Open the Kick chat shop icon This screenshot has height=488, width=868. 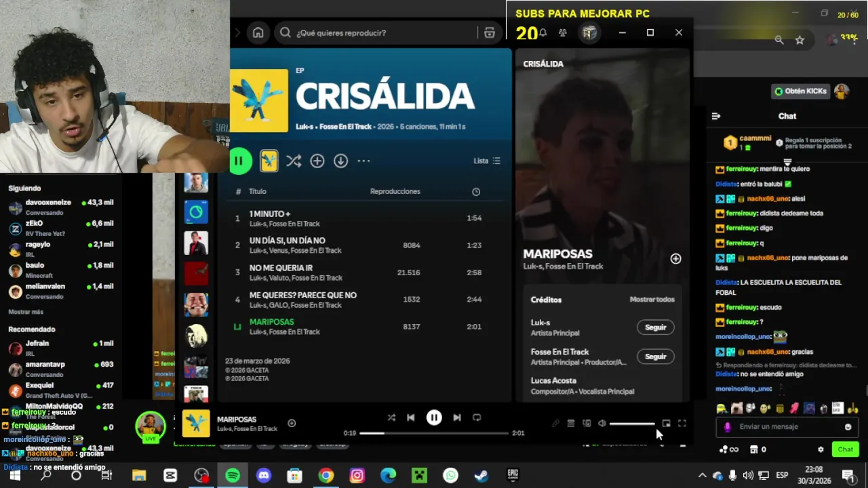[753, 449]
